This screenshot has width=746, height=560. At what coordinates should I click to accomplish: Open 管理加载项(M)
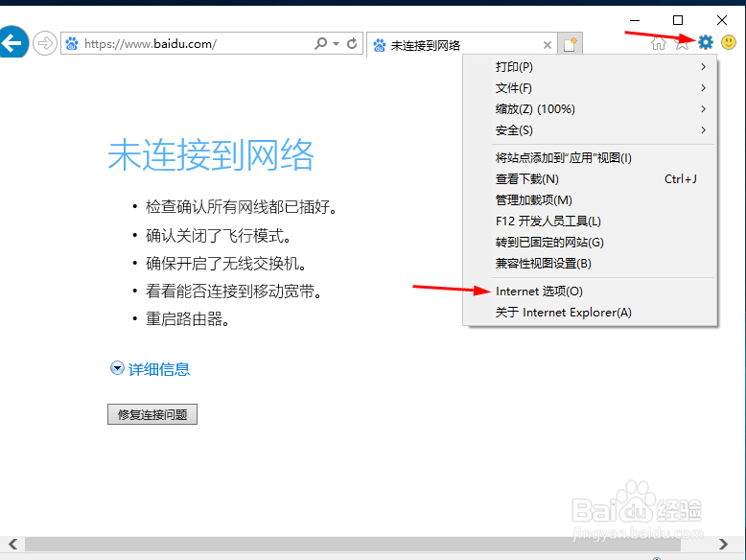(x=590, y=200)
